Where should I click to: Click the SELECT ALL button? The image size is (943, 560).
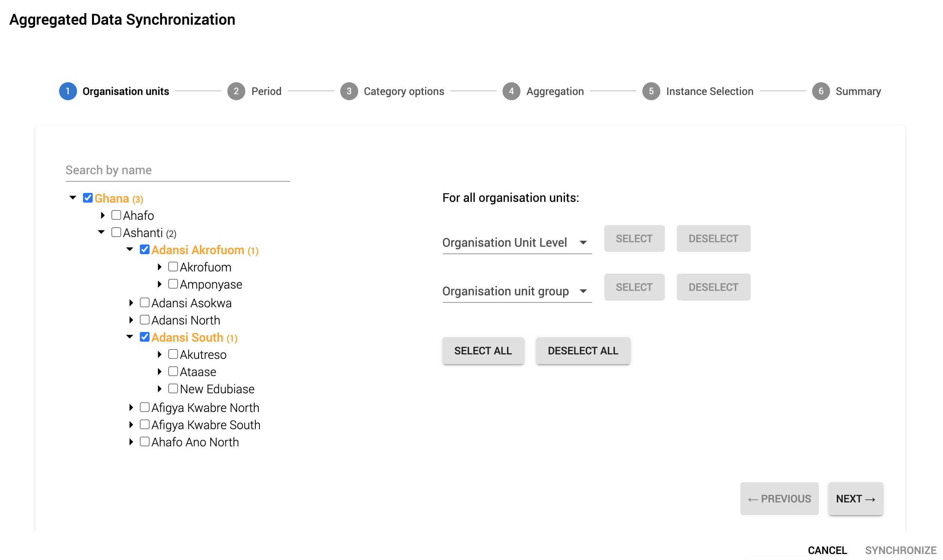[x=483, y=351]
